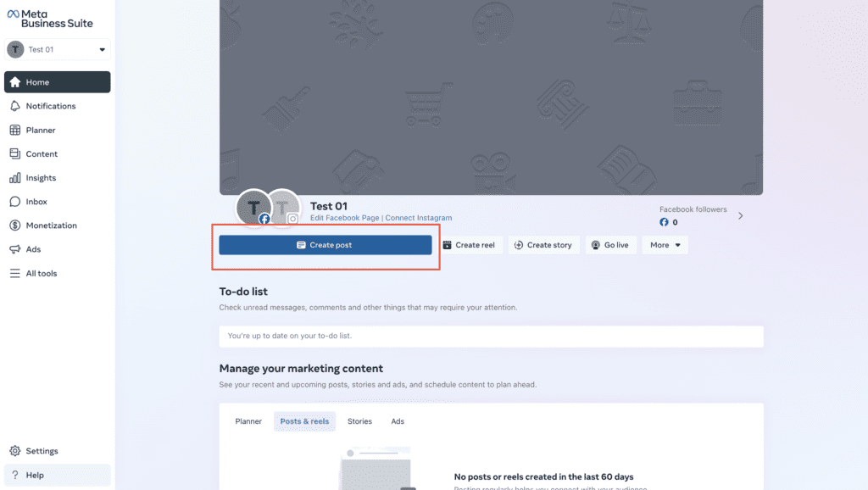The width and height of the screenshot is (868, 490).
Task: Click the Instagram profile placeholder avatar
Action: [x=285, y=208]
